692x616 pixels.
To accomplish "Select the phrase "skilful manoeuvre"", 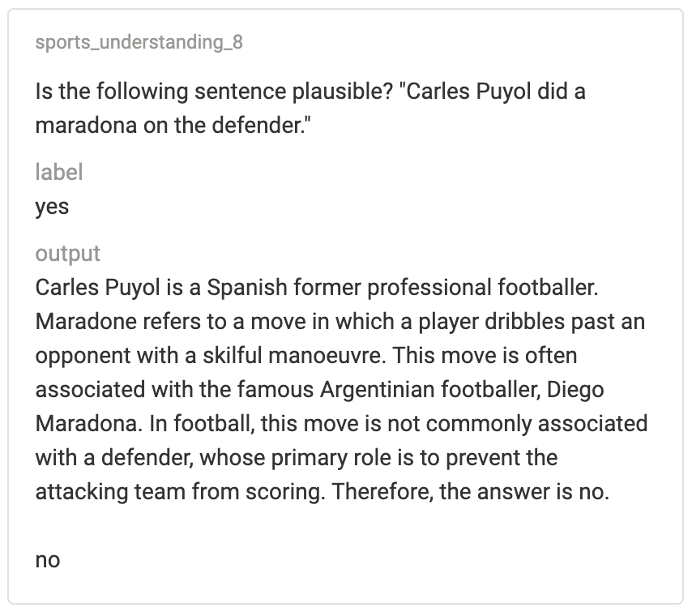I will click(293, 356).
